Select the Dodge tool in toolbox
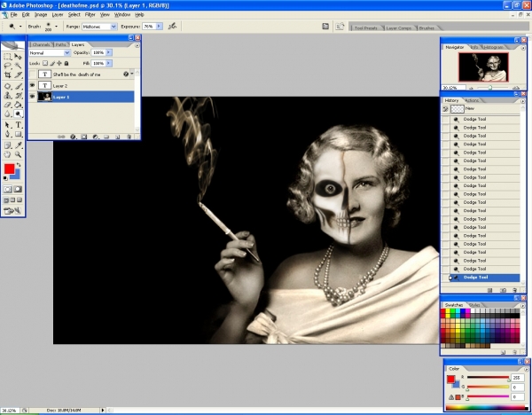 18,114
